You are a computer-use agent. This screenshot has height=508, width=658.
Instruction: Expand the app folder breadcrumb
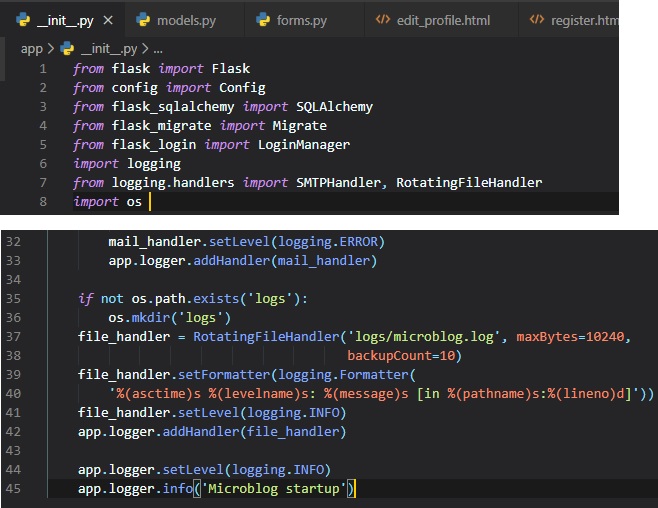(31, 48)
